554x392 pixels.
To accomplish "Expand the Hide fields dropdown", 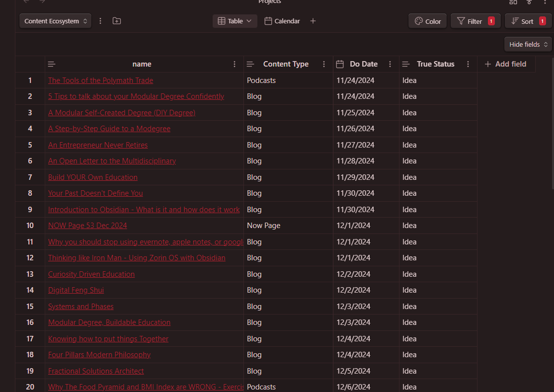I will (x=528, y=44).
